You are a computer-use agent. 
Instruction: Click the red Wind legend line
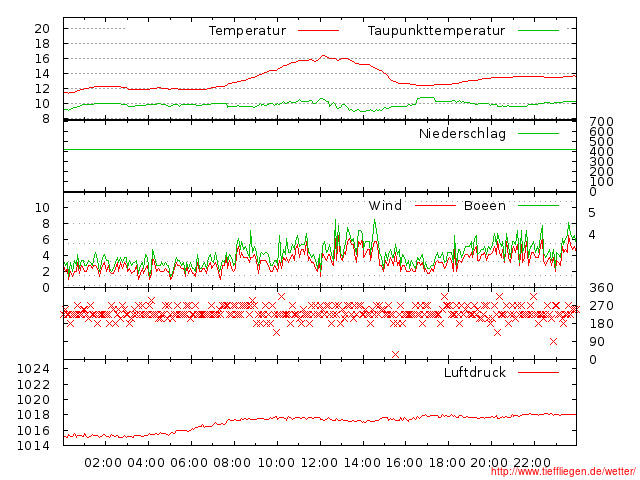435,206
